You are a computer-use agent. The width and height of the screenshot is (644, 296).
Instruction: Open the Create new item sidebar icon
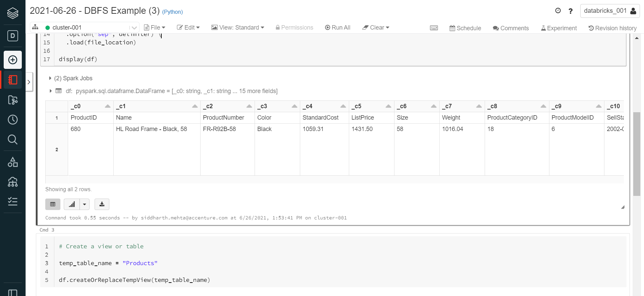click(x=13, y=60)
